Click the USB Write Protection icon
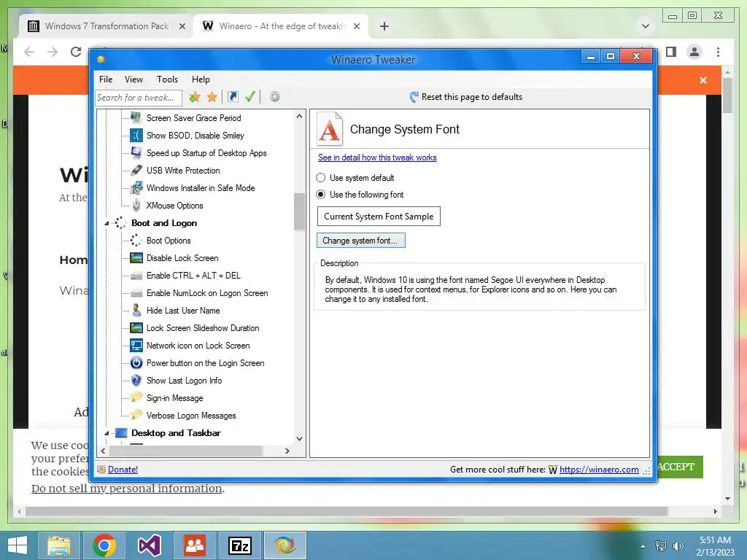Viewport: 747px width, 560px height. pyautogui.click(x=136, y=170)
